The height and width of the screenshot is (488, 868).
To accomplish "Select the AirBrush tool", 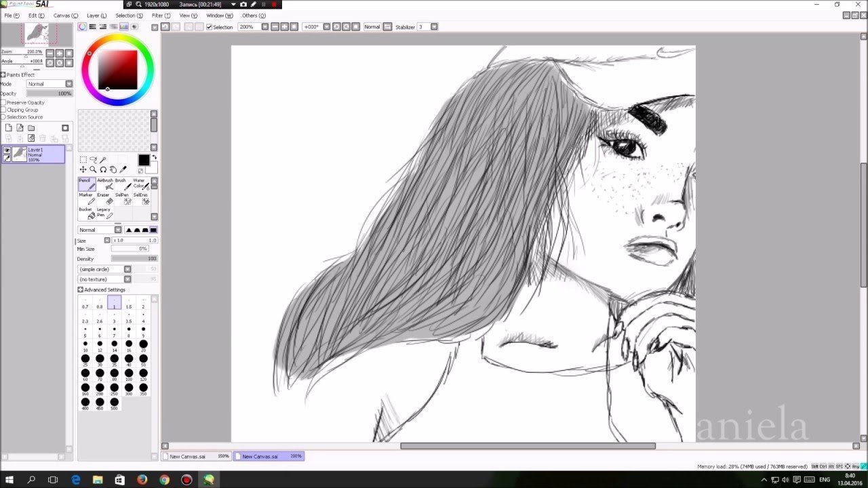I will click(x=104, y=184).
